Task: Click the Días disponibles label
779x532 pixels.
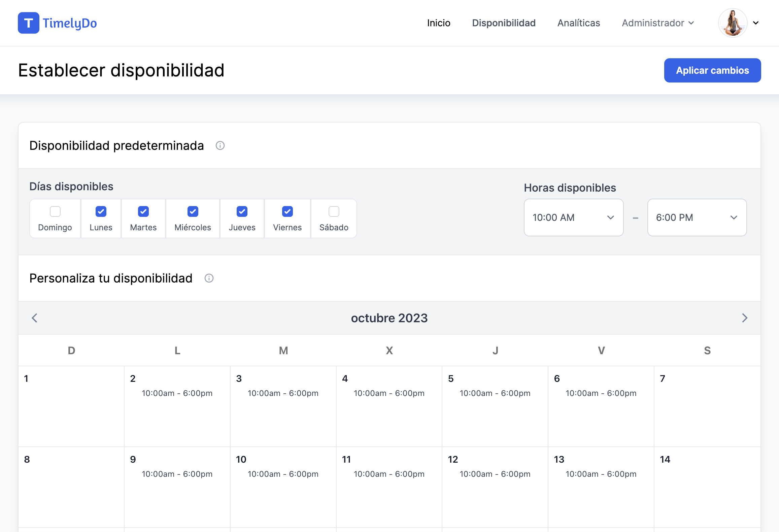Action: tap(71, 187)
